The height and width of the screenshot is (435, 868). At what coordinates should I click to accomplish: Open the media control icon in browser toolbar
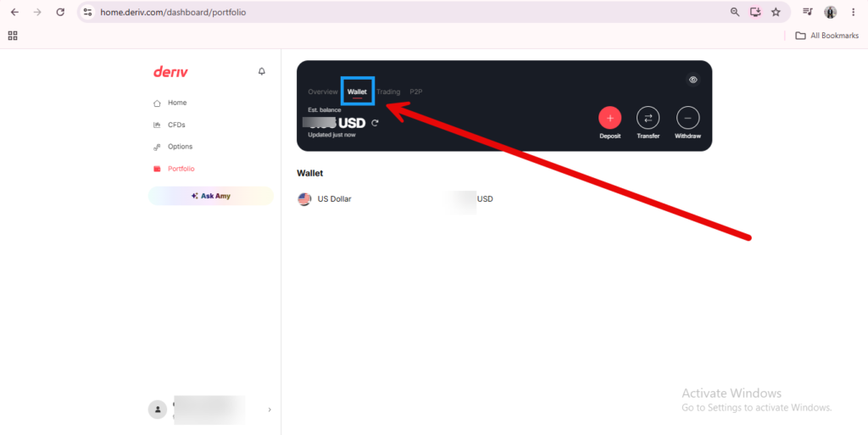tap(808, 12)
